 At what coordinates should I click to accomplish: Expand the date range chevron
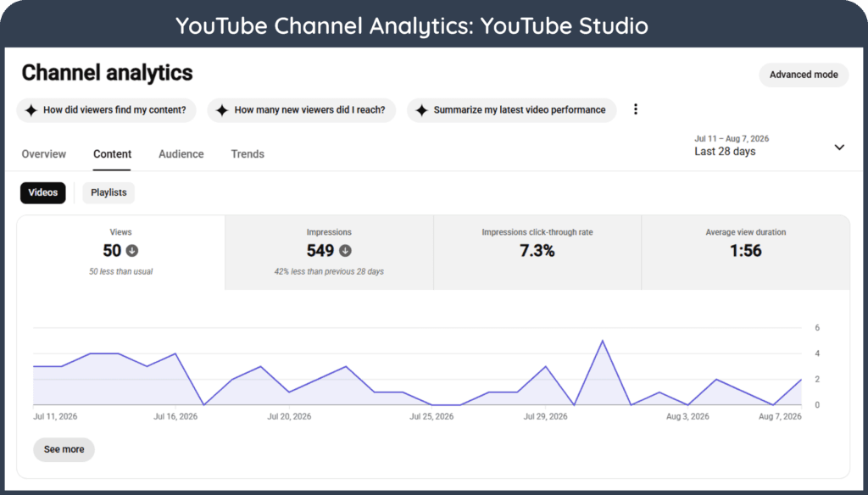pos(839,147)
